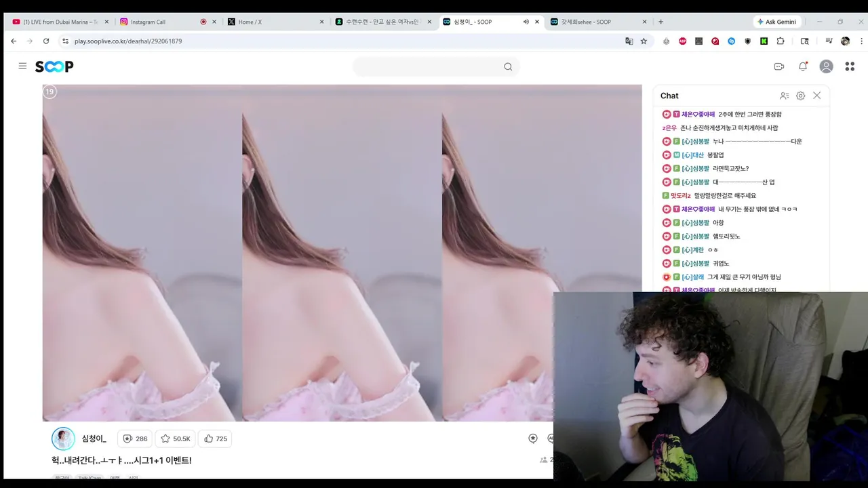Click chat user 맛도리z
The width and height of the screenshot is (868, 488).
681,196
